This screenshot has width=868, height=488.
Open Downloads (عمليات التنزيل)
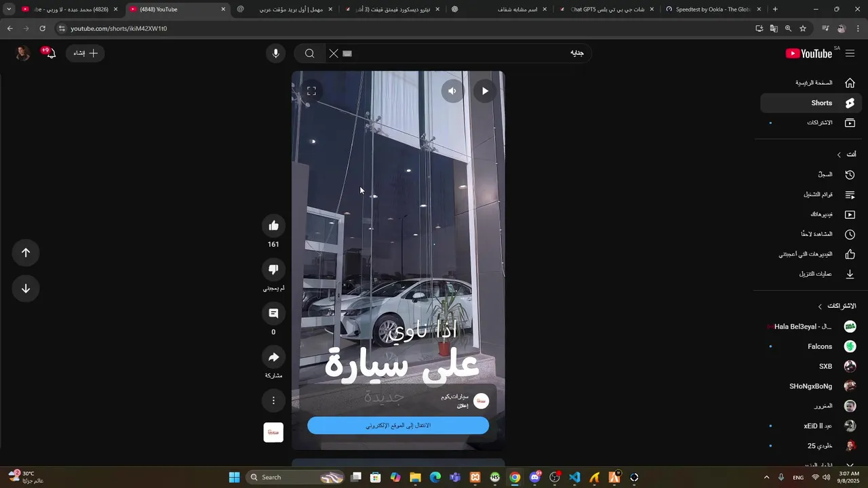coord(812,274)
